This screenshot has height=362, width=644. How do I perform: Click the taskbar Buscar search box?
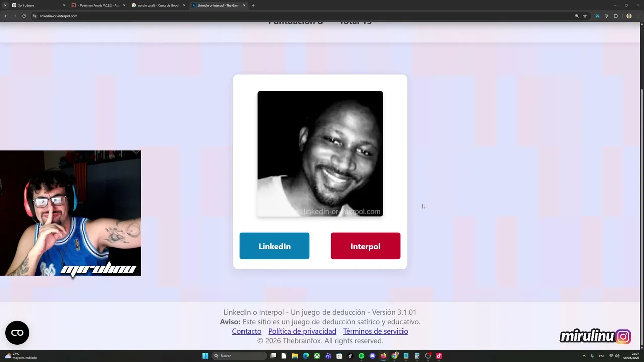239,356
